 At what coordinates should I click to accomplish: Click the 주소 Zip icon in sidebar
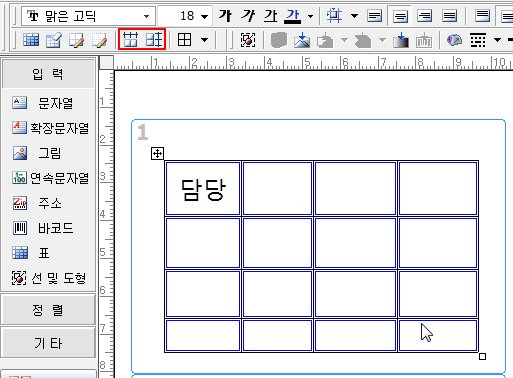(20, 203)
